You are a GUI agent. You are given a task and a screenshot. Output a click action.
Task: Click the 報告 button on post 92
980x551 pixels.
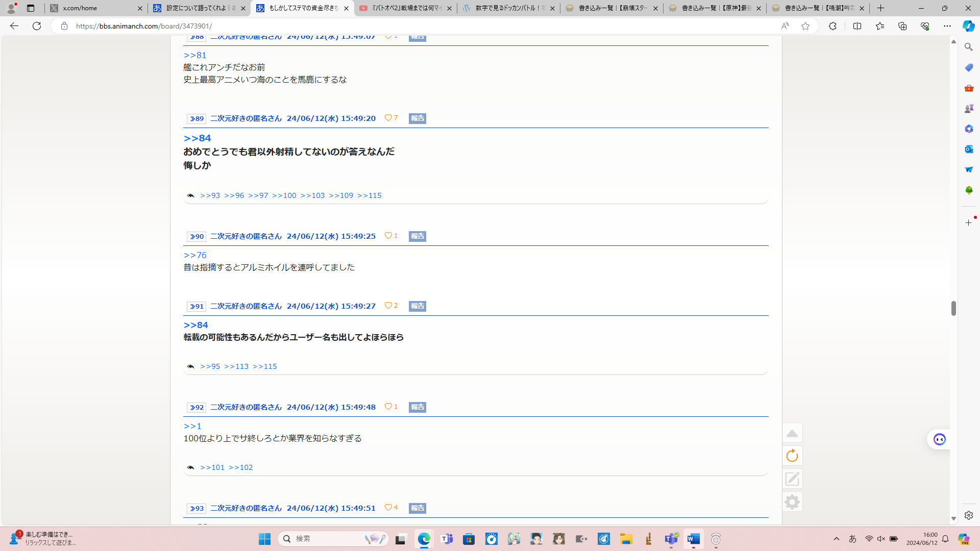(417, 407)
